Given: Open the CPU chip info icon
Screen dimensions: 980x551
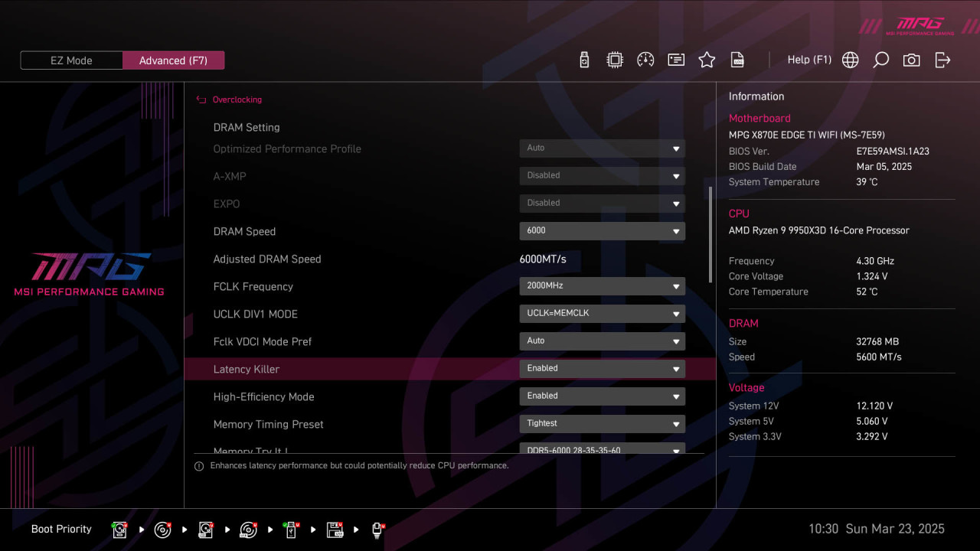Looking at the screenshot, I should (615, 60).
